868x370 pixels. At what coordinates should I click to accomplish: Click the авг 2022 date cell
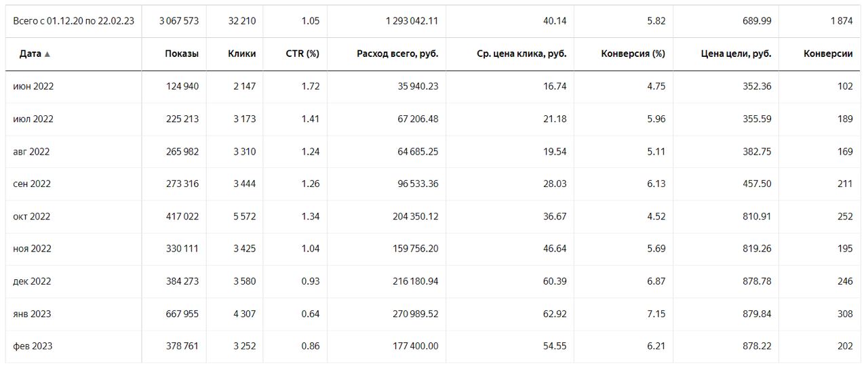[x=32, y=152]
